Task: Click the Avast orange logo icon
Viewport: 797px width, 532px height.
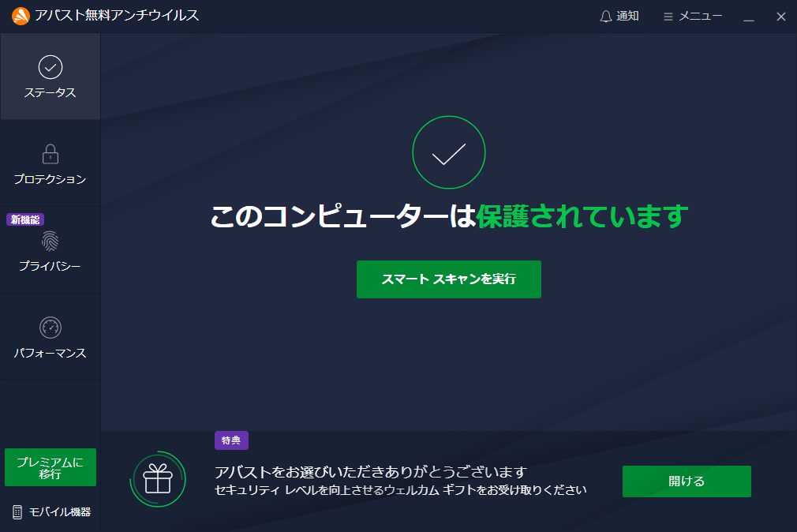Action: pos(21,16)
